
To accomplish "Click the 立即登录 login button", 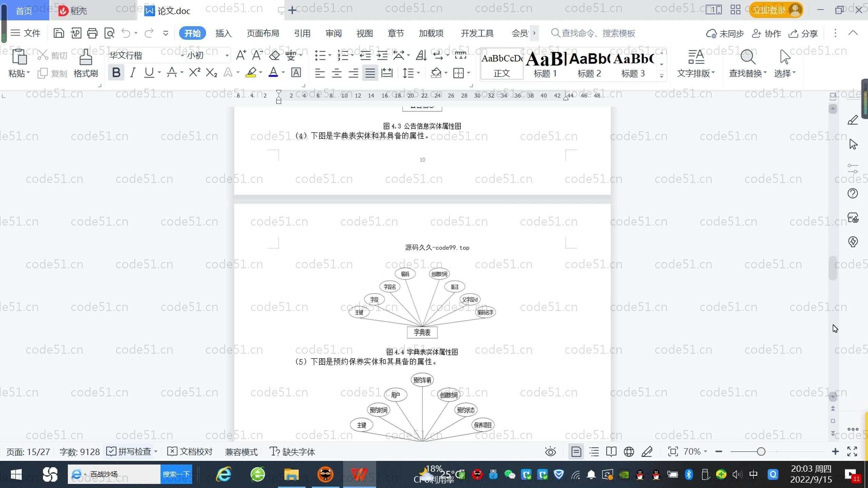I will coord(776,10).
